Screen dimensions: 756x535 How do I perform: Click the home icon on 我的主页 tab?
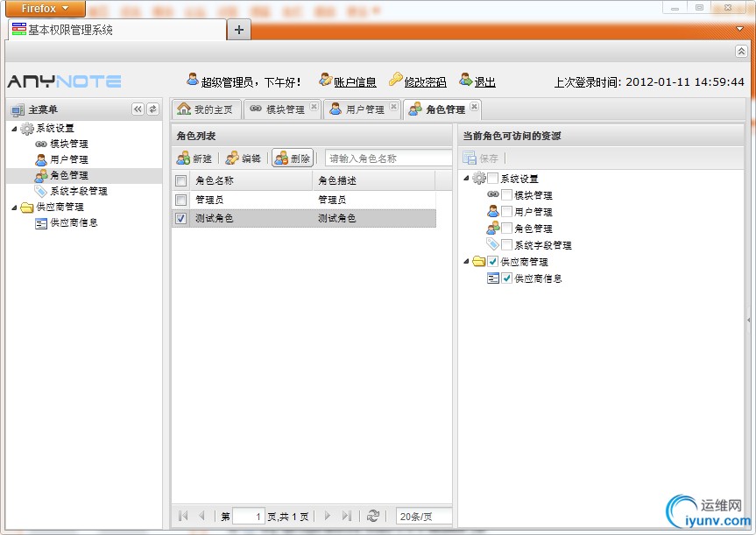(x=184, y=109)
